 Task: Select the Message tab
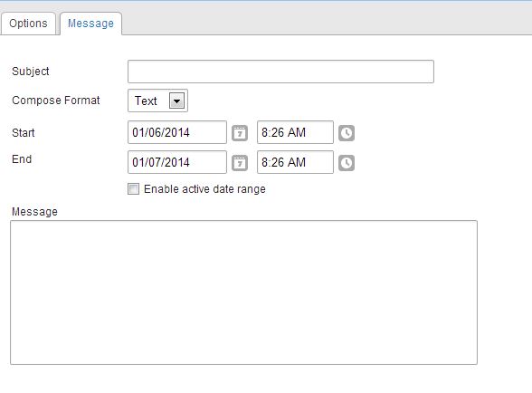[90, 24]
